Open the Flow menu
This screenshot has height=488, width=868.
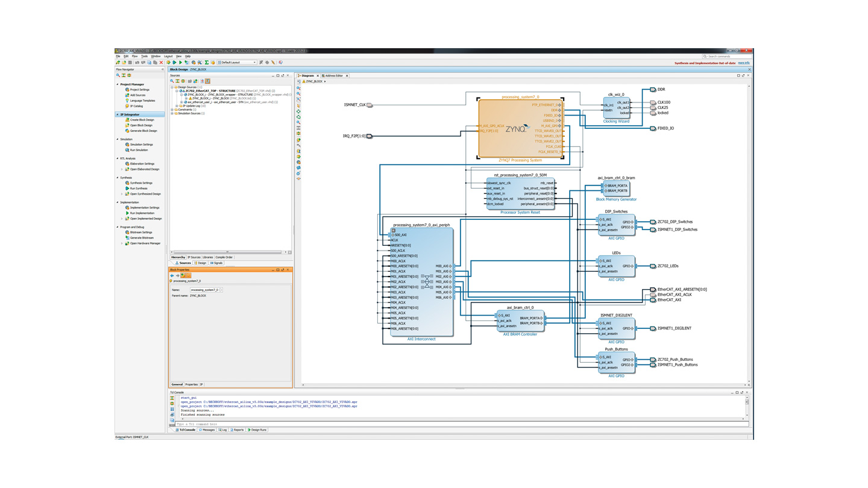pyautogui.click(x=134, y=56)
